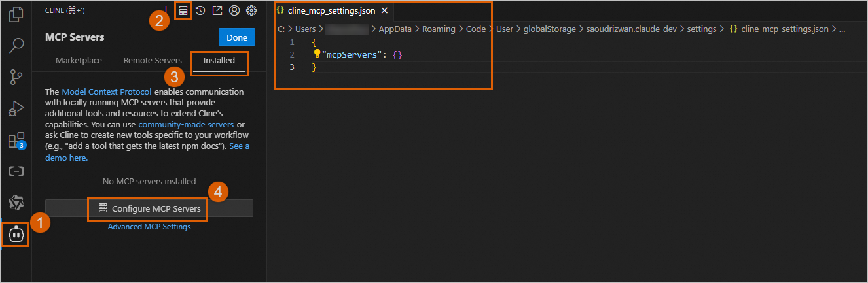
Task: Select the cline_mcp_settings.json editor tab
Action: pos(331,10)
